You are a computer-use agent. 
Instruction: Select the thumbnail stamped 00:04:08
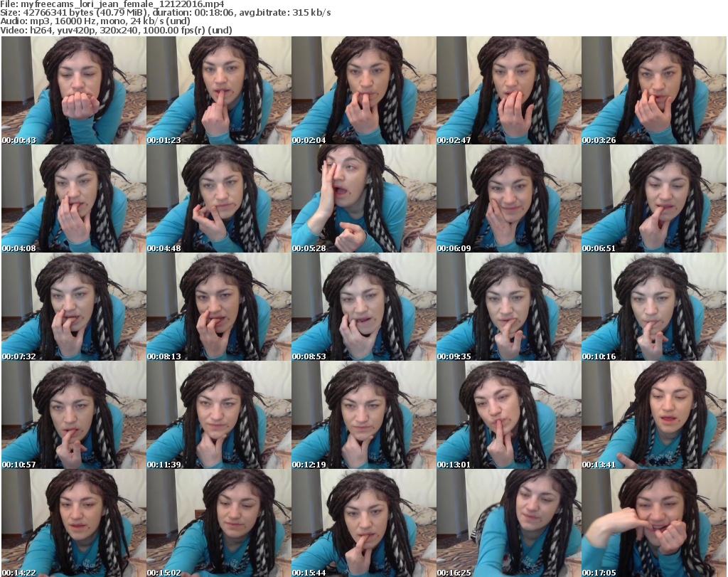pyautogui.click(x=74, y=198)
